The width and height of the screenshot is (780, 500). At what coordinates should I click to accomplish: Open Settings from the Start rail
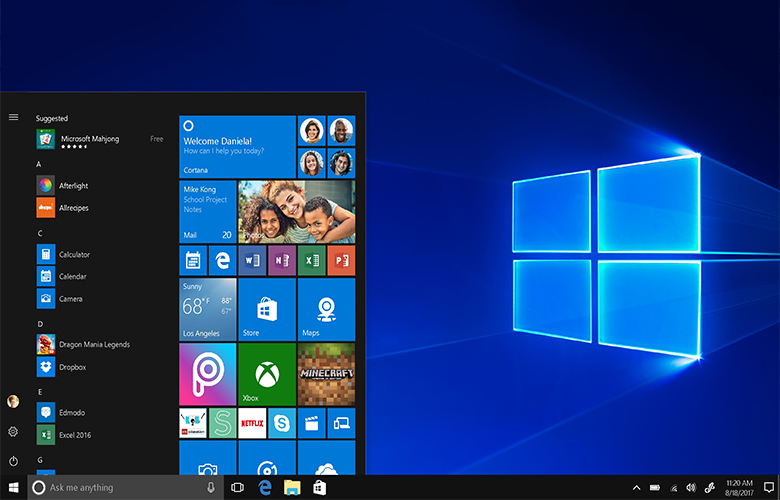[x=13, y=431]
